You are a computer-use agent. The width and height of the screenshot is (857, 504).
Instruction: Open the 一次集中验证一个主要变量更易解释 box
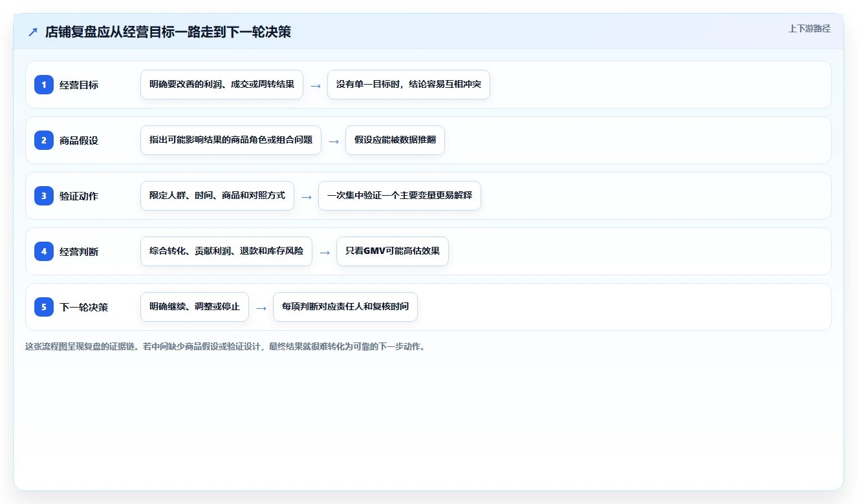point(400,196)
